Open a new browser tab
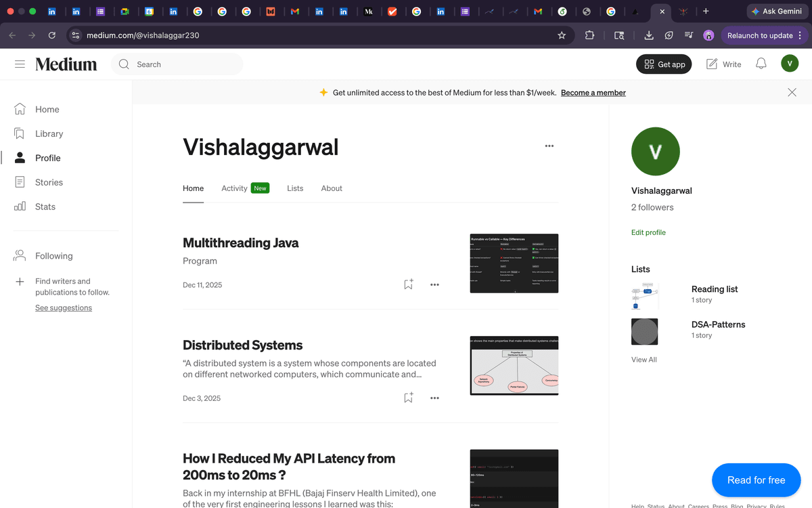 [x=706, y=12]
